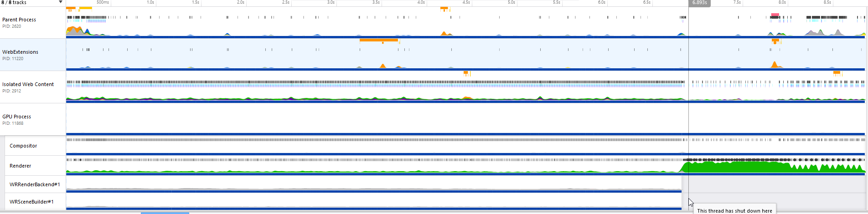Image resolution: width=868 pixels, height=214 pixels.
Task: Click the "8.5s" ruler label
Action: [x=827, y=3]
